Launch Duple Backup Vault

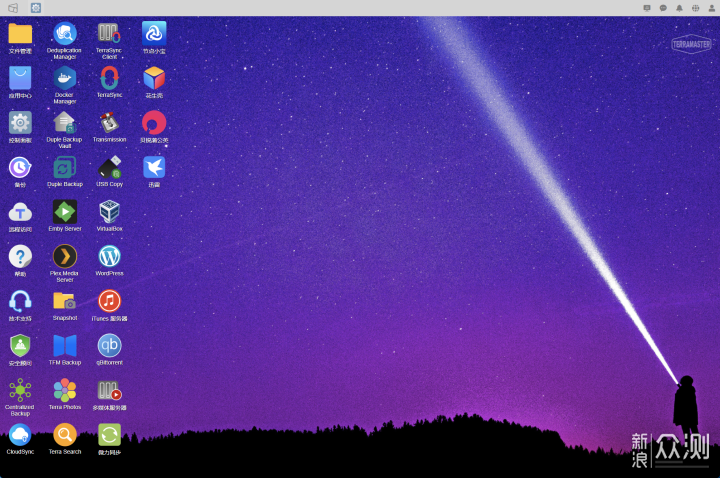click(x=65, y=123)
